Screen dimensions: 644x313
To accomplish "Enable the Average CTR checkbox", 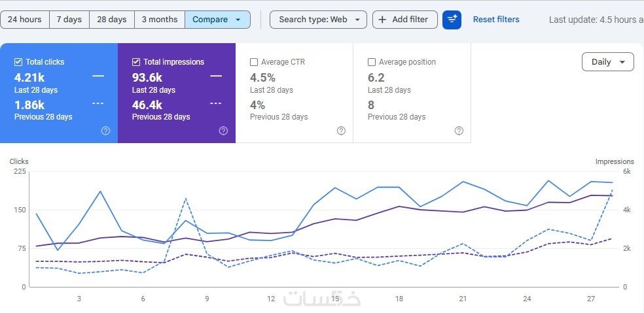I will pyautogui.click(x=254, y=62).
